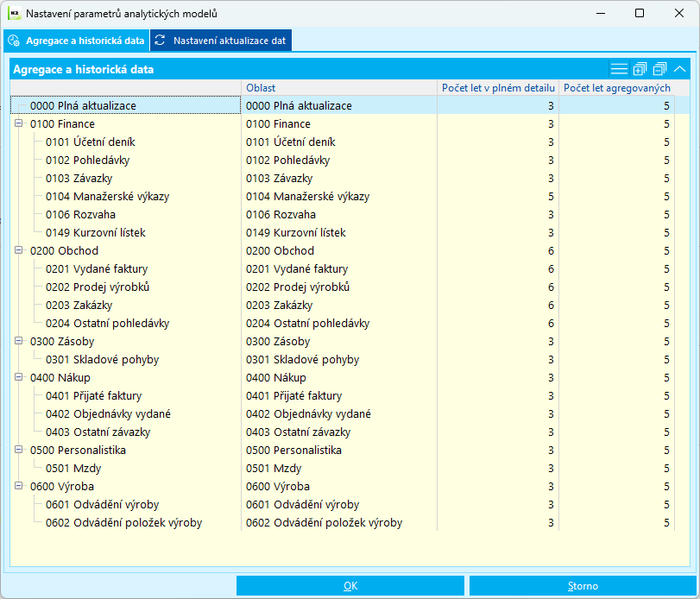Viewport: 700px width, 599px height.
Task: Collapse the 0600 Výroba tree node
Action: tap(18, 486)
